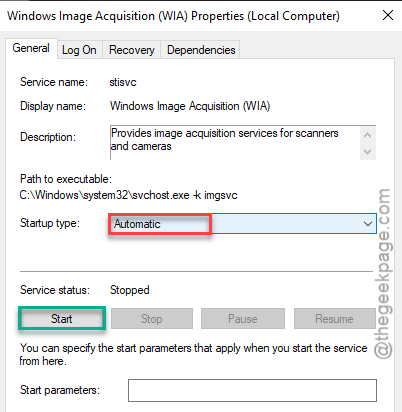Click the dialog title bar text

click(x=173, y=16)
